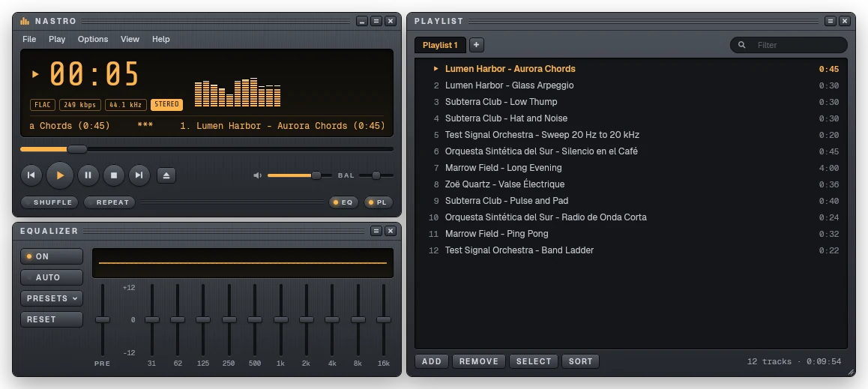Select track Silencio en el Café
The width and height of the screenshot is (868, 389).
point(631,151)
